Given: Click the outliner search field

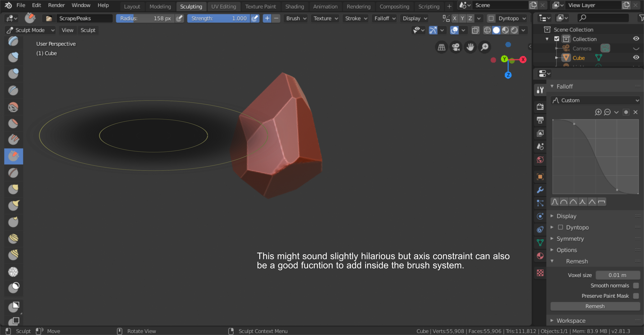Looking at the screenshot, I should tap(603, 18).
